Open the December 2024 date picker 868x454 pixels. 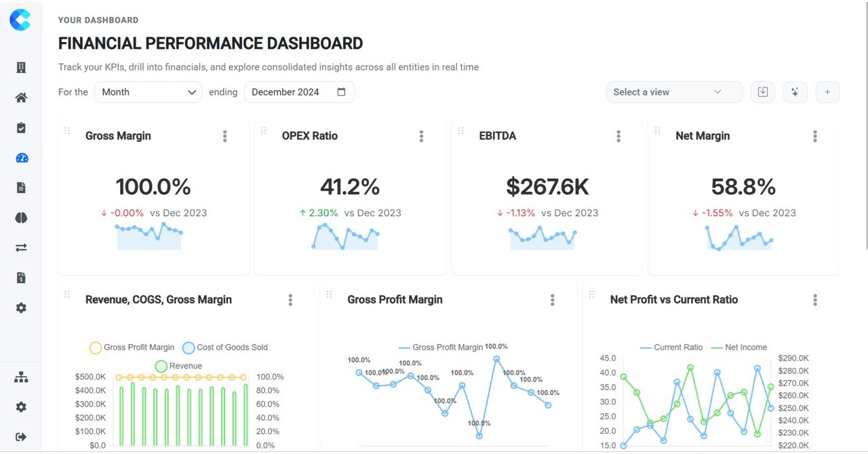[x=299, y=91]
